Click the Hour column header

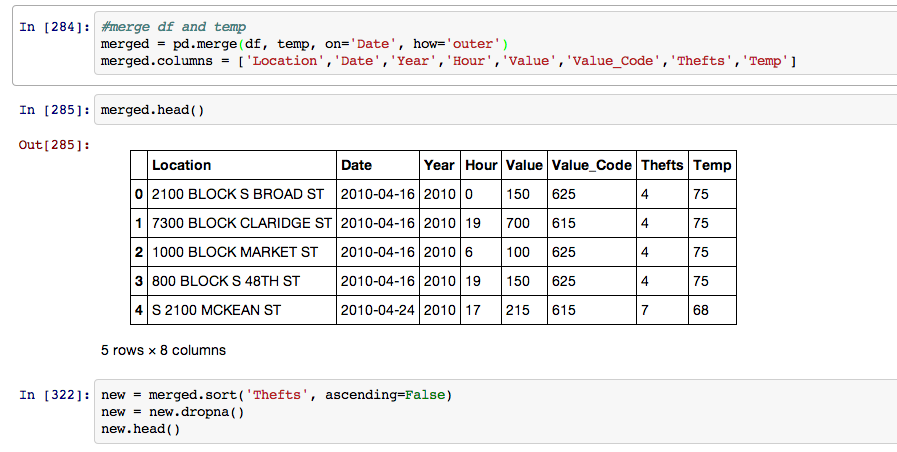[481, 165]
